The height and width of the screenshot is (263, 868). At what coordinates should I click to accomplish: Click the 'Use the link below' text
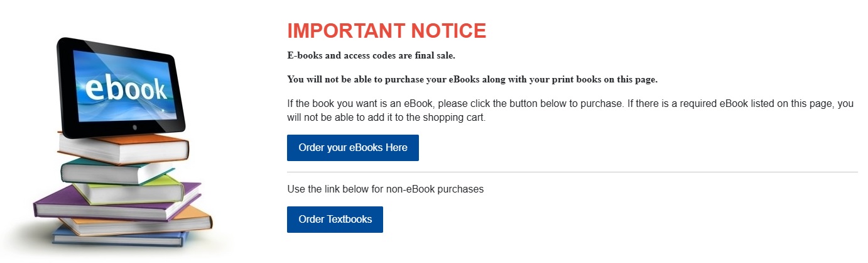(385, 189)
